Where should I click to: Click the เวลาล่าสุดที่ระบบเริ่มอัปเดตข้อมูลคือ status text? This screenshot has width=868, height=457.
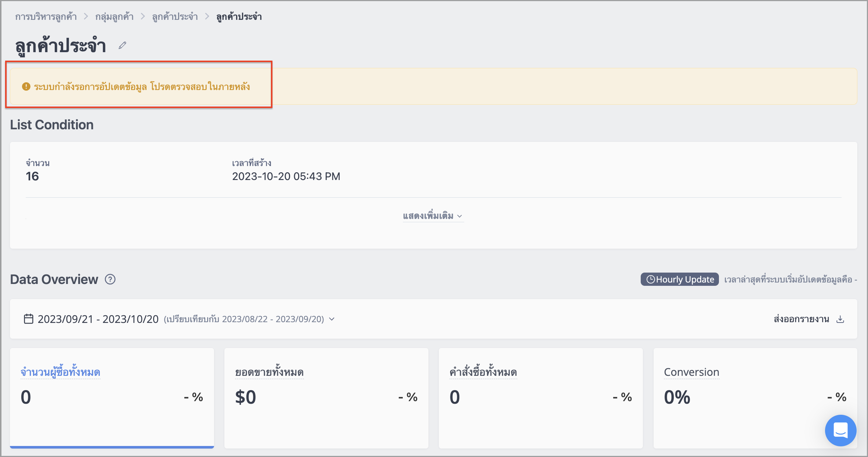[790, 280]
